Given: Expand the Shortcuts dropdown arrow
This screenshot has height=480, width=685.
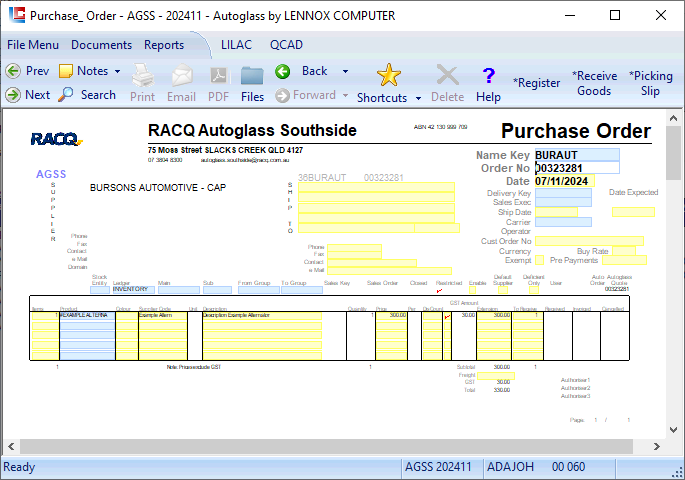Looking at the screenshot, I should coord(419,98).
